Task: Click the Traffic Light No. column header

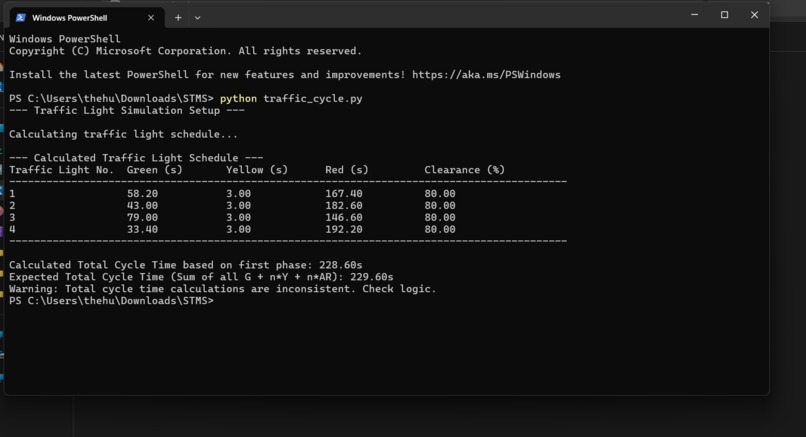Action: click(x=62, y=170)
